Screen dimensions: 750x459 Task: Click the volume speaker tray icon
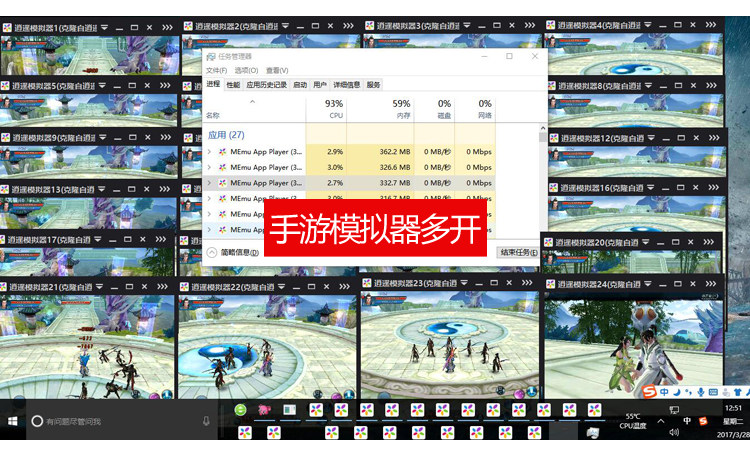click(674, 432)
